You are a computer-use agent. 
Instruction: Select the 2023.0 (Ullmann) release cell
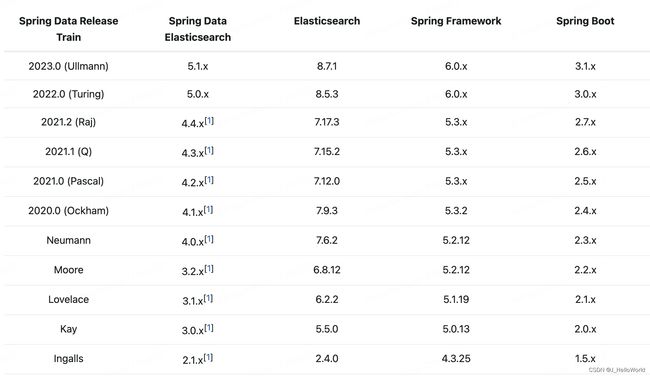(x=68, y=66)
